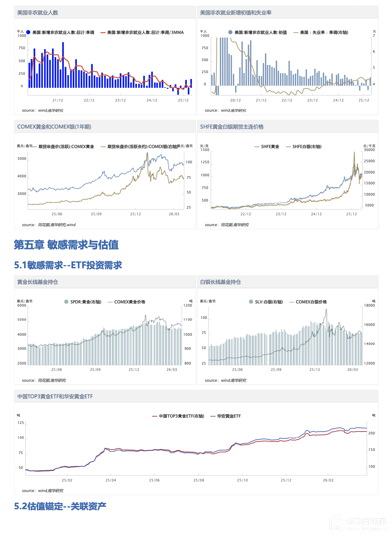Click the 黄金长线基金持仓 chart title

tap(38, 282)
